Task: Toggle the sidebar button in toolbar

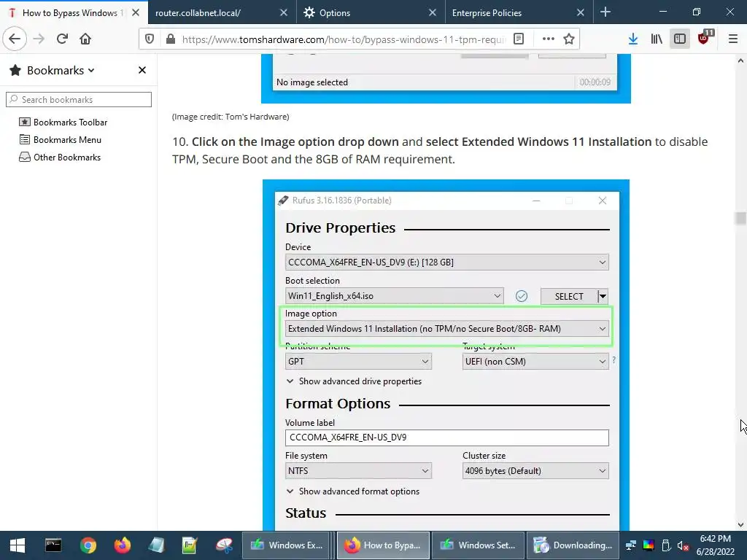Action: click(680, 39)
